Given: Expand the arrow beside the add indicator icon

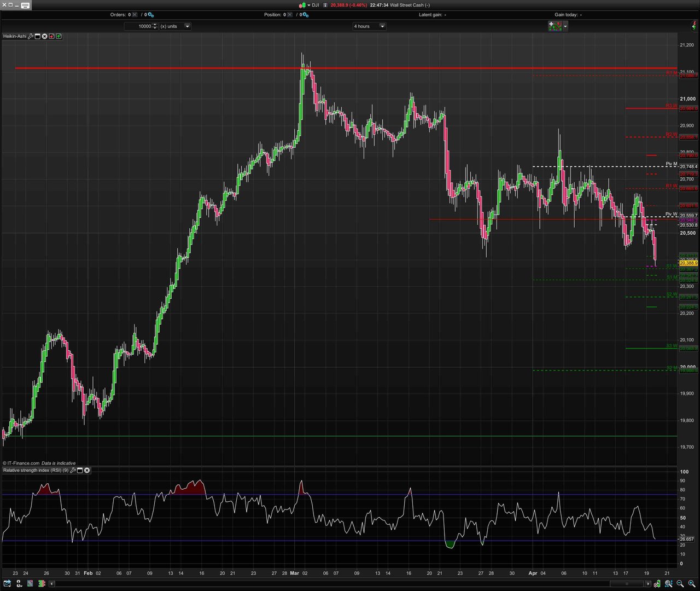Looking at the screenshot, I should (x=565, y=26).
